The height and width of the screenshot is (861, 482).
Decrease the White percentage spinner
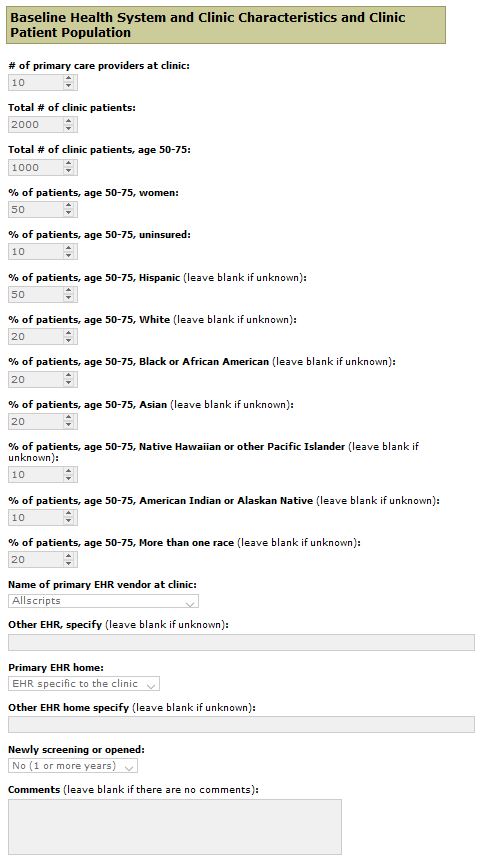(x=69, y=340)
